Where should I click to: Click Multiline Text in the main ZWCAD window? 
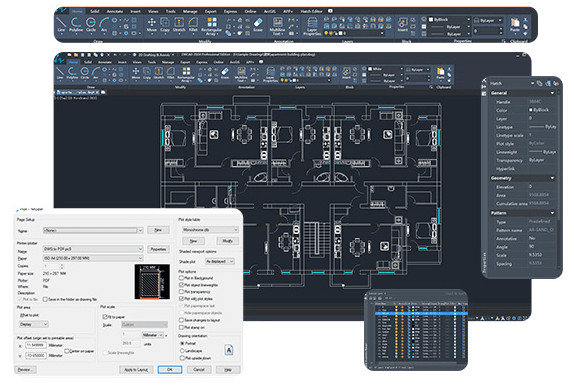(241, 74)
